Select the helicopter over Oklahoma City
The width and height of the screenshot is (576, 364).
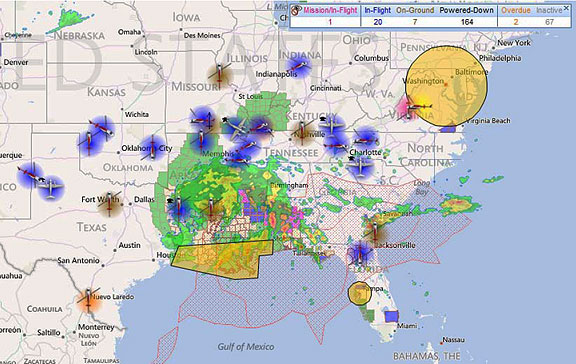(x=152, y=147)
